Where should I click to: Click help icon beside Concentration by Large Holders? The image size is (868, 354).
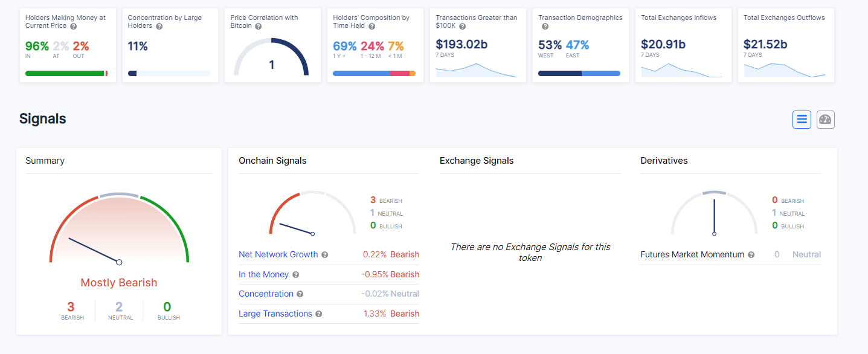(159, 27)
